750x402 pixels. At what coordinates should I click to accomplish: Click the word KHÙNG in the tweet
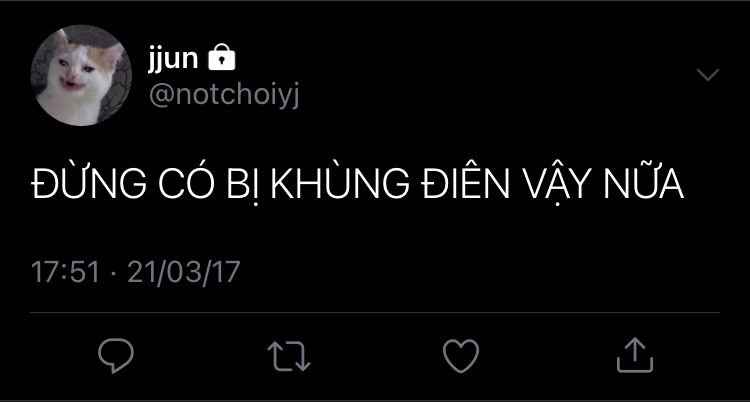[x=340, y=184]
